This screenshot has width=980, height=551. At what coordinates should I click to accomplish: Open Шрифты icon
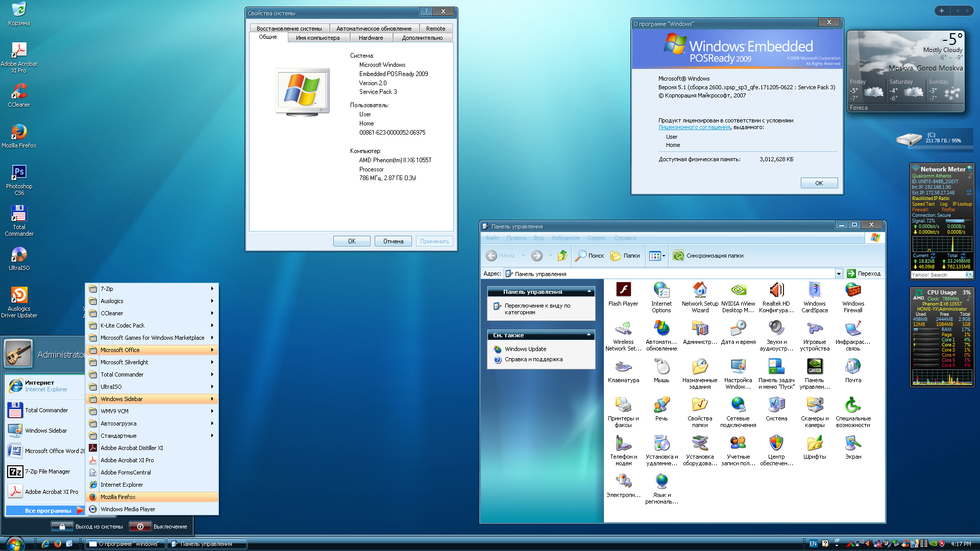coord(815,448)
